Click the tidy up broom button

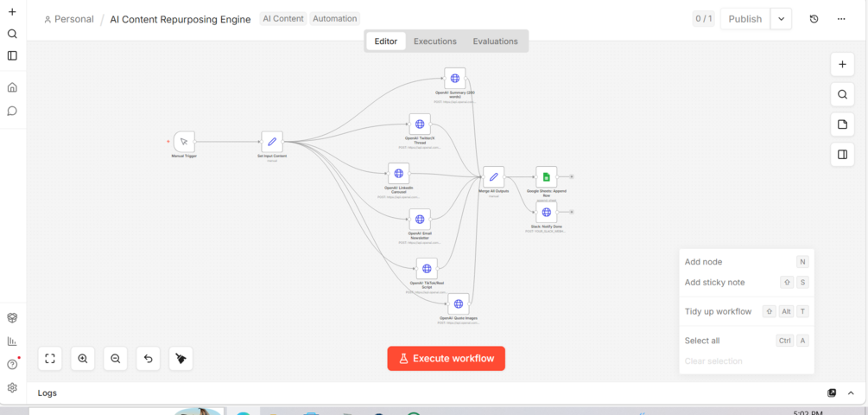pos(181,359)
